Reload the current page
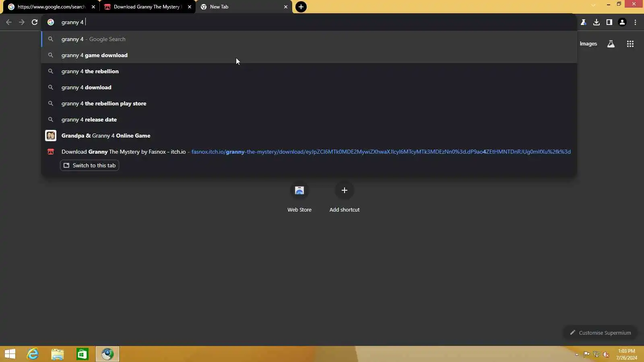The width and height of the screenshot is (644, 362). point(35,22)
